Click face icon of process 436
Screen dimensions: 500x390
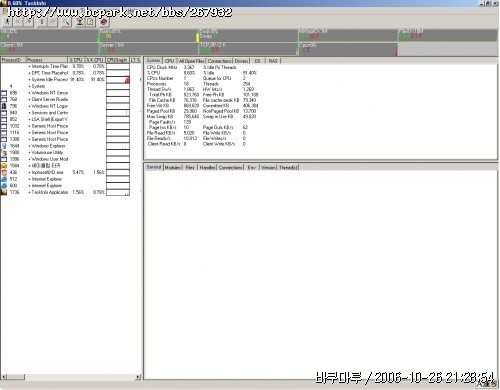(x=4, y=172)
